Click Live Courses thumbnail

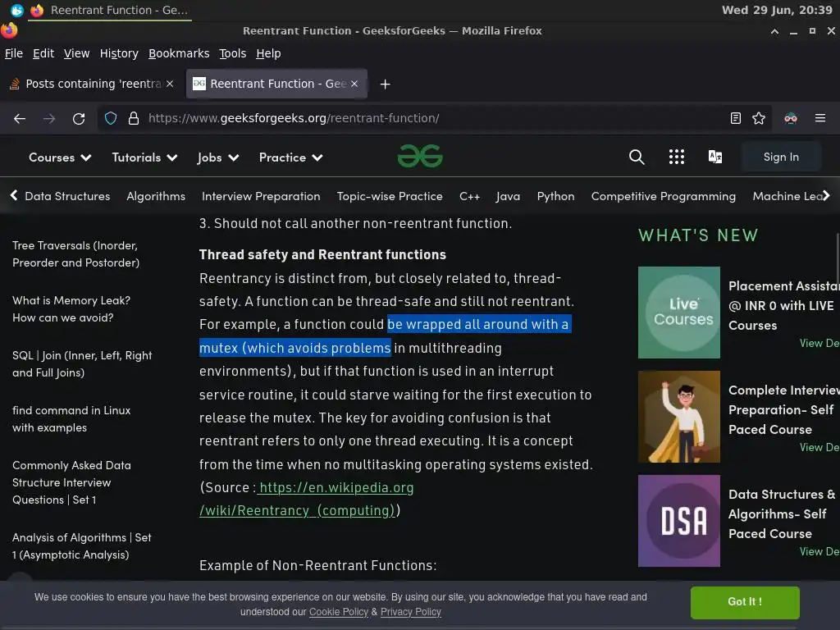[678, 313]
